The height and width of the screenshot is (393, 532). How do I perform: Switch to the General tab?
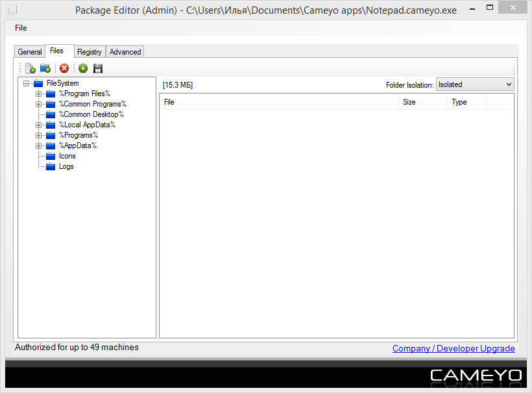(30, 52)
